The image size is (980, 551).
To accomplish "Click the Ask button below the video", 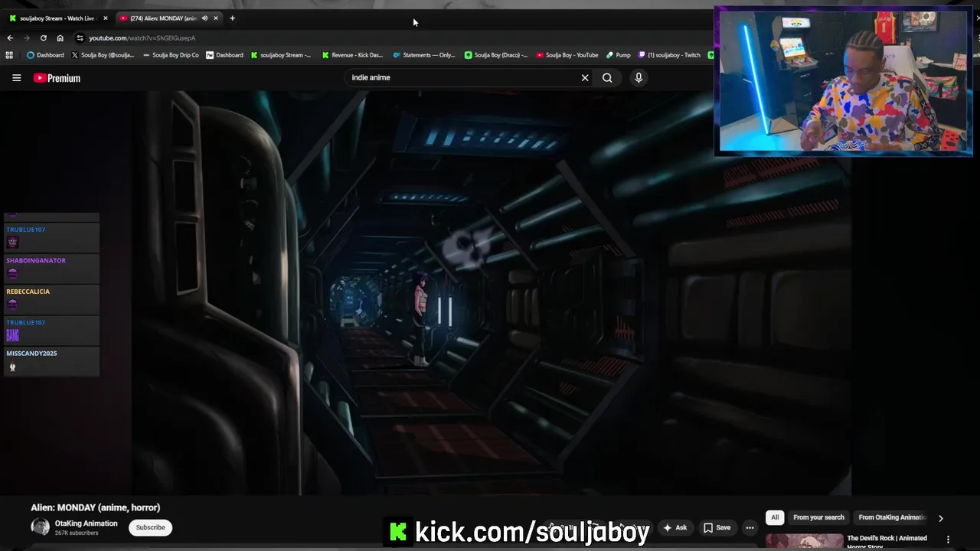I will [675, 527].
